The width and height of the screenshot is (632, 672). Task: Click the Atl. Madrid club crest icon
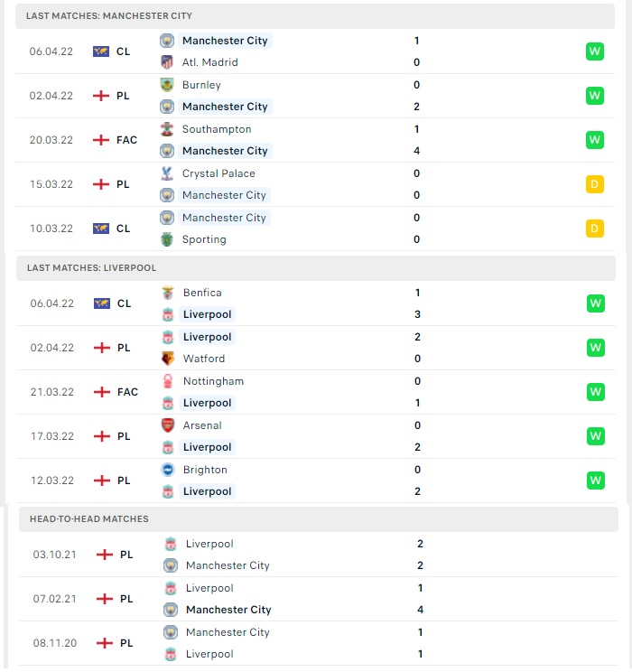pos(167,62)
